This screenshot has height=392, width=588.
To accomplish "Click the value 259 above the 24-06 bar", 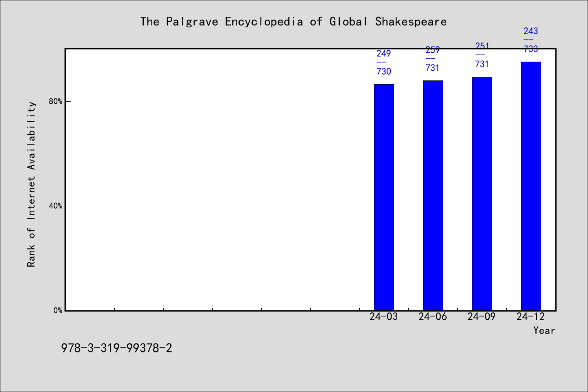I will point(433,50).
